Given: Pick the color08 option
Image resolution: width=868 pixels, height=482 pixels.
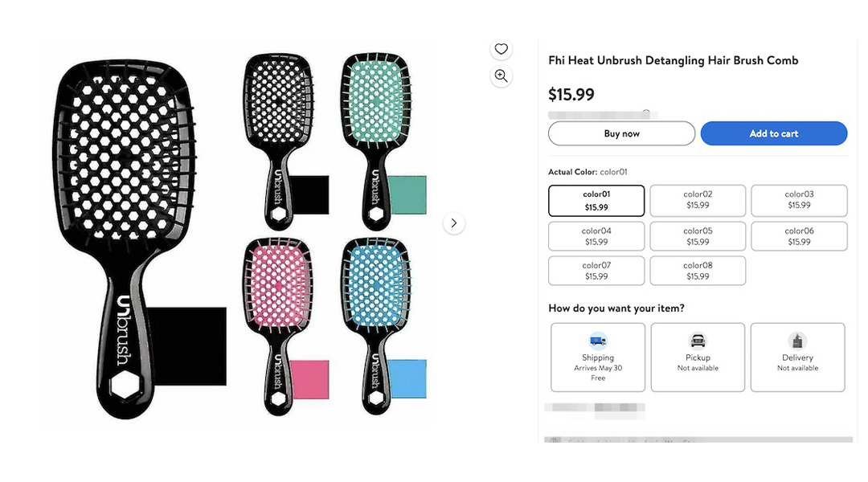Looking at the screenshot, I should coord(698,271).
